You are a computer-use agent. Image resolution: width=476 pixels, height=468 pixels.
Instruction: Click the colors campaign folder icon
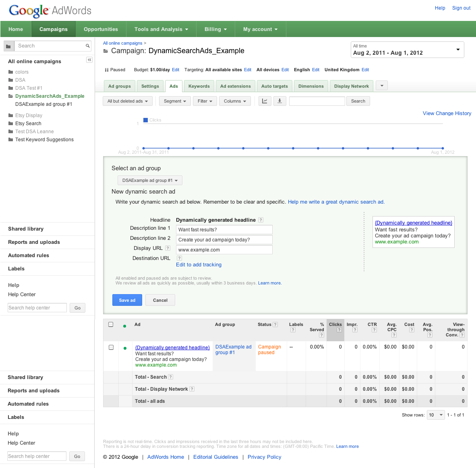(10, 72)
